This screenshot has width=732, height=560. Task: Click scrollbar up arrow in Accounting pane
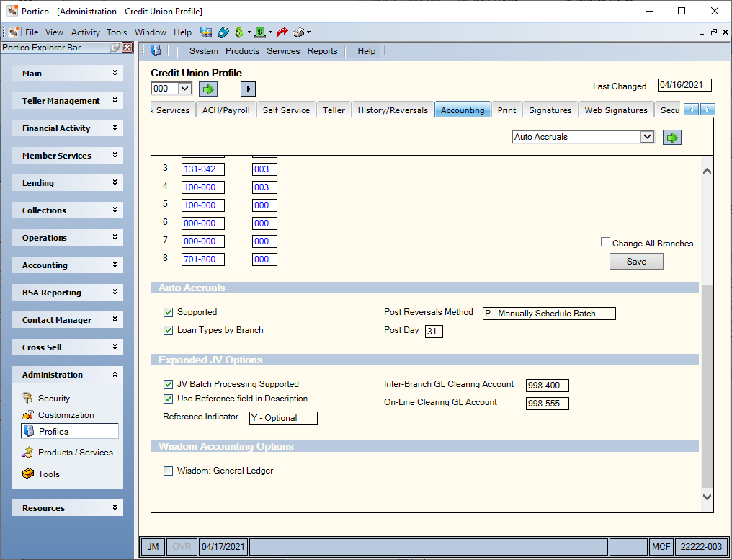pyautogui.click(x=708, y=172)
